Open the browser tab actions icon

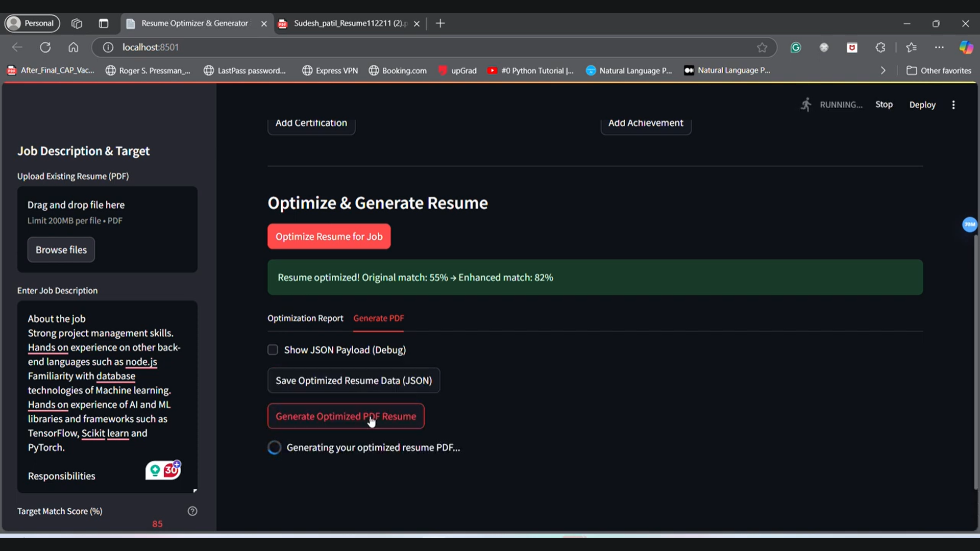[x=104, y=23]
